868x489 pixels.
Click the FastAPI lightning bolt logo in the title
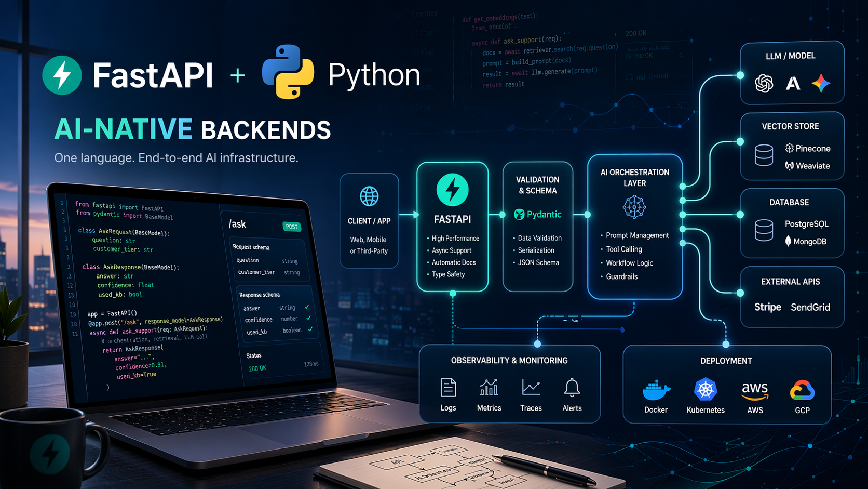tap(62, 75)
